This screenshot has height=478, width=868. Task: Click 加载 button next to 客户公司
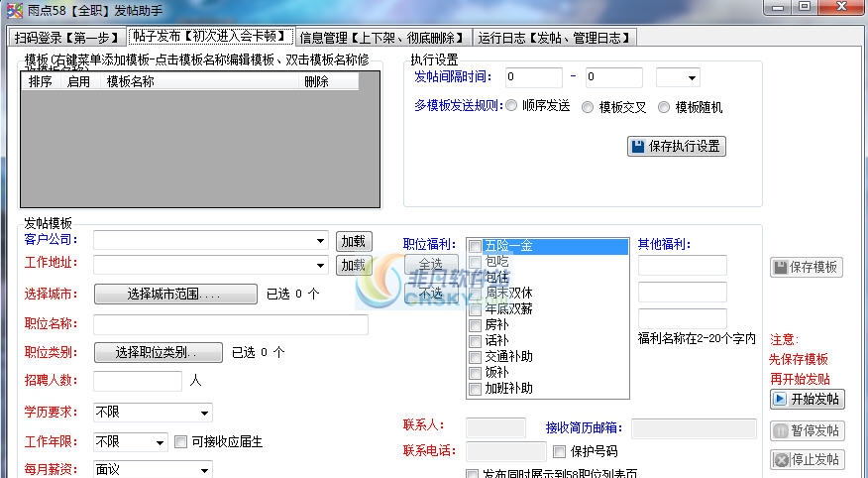point(354,242)
